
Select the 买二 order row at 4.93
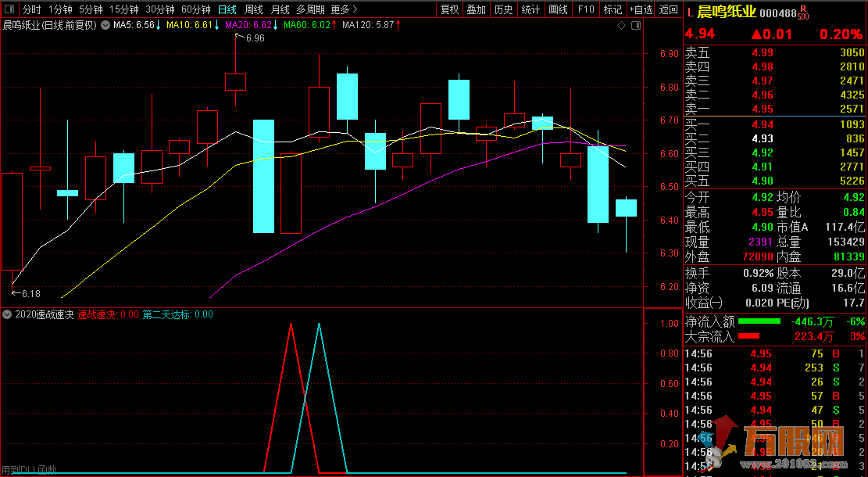[x=774, y=138]
